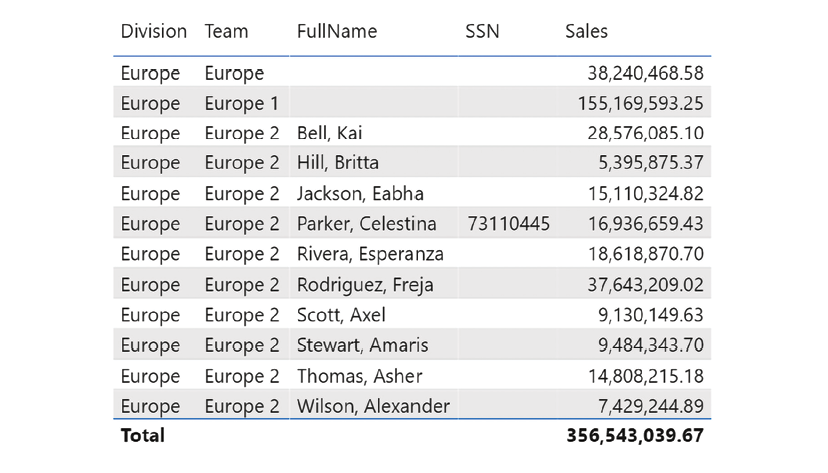The width and height of the screenshot is (828, 473).
Task: Select the total sales 356,543,039.67
Action: 635,436
